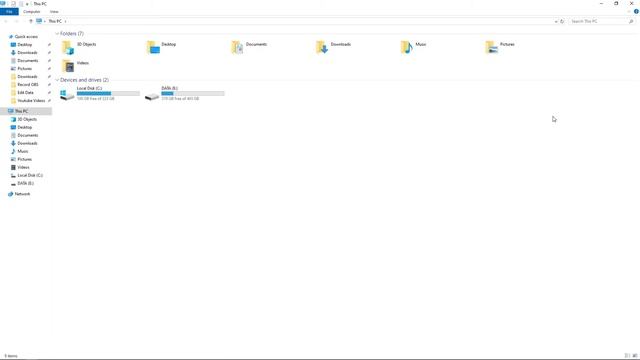Screen dimensions: 640x360
Task: Open the Videos folder icon in main pane
Action: [68, 66]
